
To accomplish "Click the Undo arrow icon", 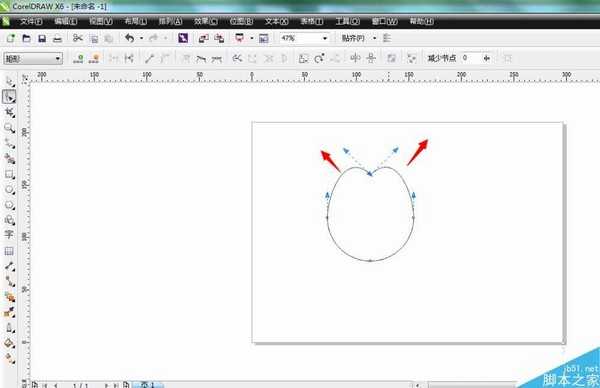I will click(x=130, y=38).
